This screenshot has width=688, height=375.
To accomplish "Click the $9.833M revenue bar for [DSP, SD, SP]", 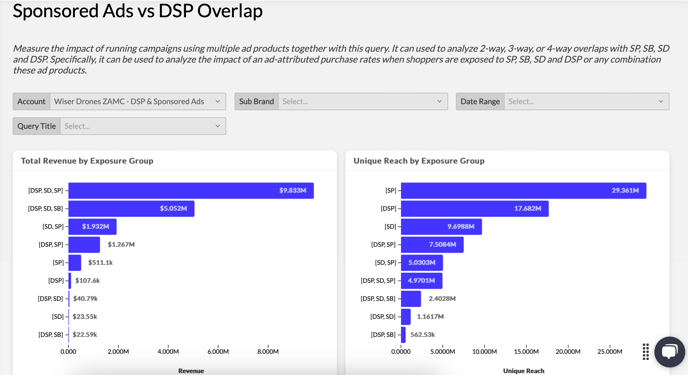I will coord(191,190).
